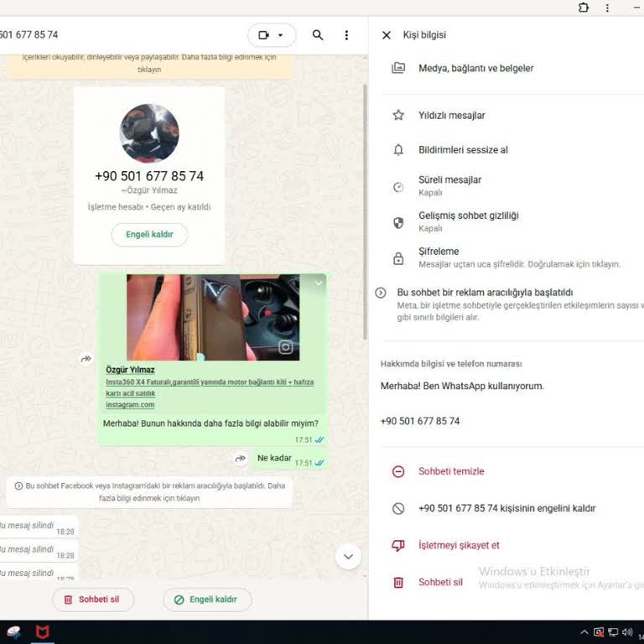The height and width of the screenshot is (644, 644).
Task: Open the browser three-dot menu
Action: [x=607, y=8]
